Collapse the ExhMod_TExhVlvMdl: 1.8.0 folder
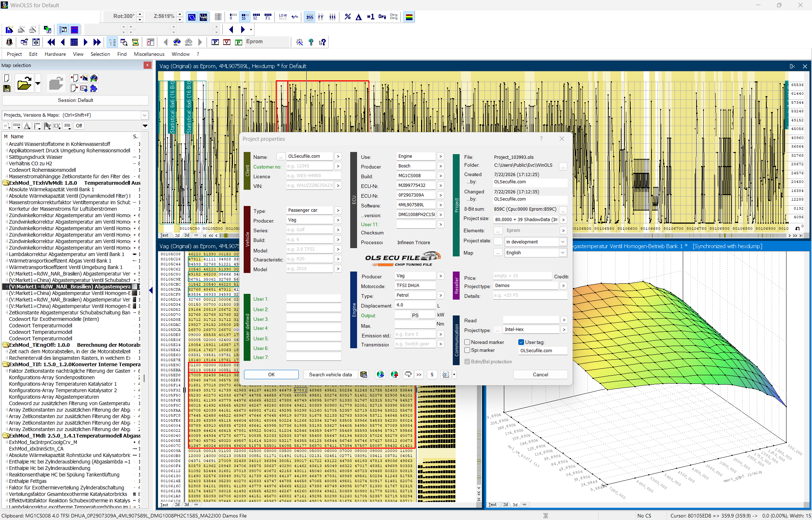Viewport: 812px width, 520px height. click(x=5, y=183)
